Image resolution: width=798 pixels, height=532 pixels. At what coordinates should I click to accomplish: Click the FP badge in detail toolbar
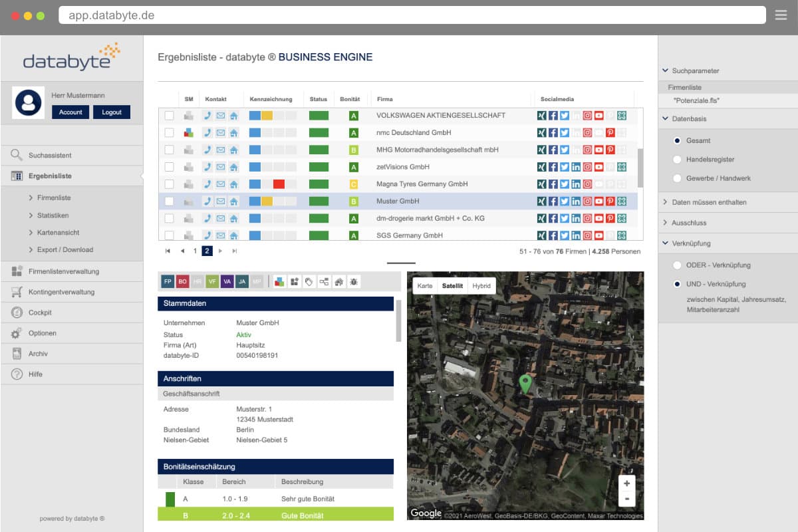(167, 281)
